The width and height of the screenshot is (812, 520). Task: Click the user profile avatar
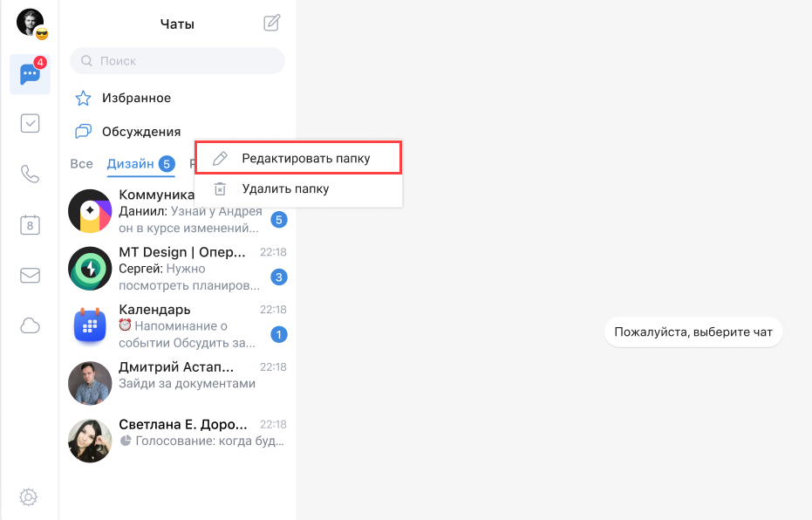click(30, 22)
